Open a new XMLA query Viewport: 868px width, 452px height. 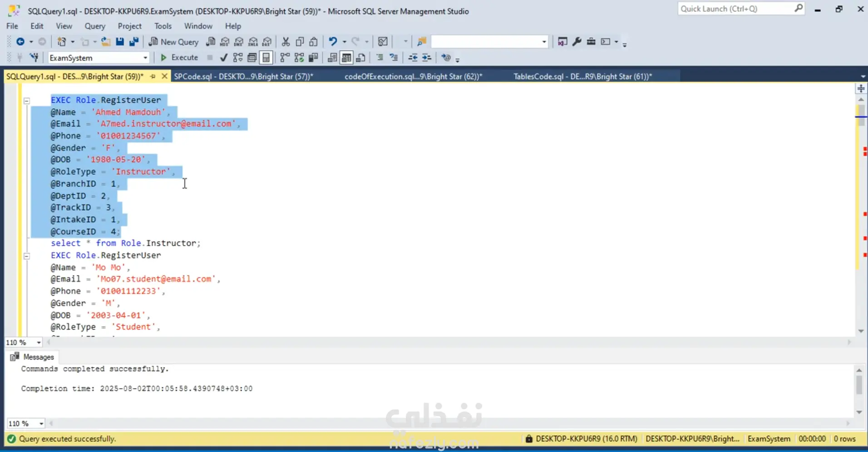[253, 42]
